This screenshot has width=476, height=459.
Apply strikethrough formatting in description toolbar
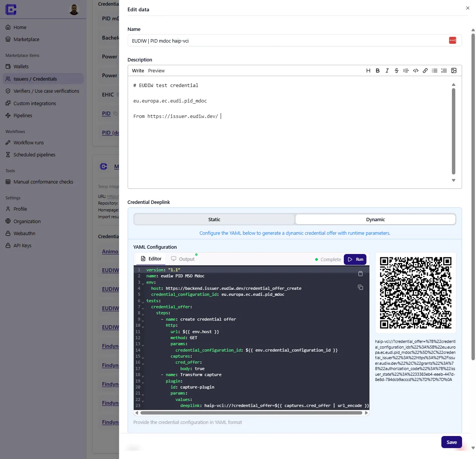pos(397,70)
